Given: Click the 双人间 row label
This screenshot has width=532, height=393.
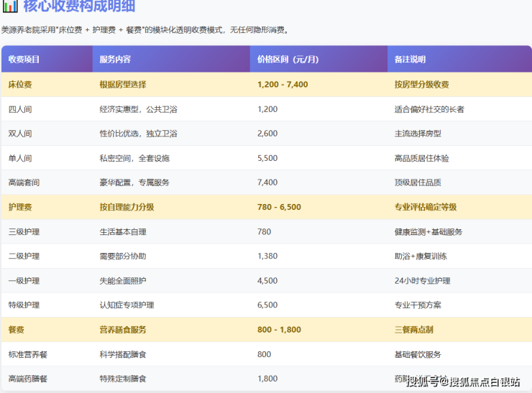Looking at the screenshot, I should (20, 134).
